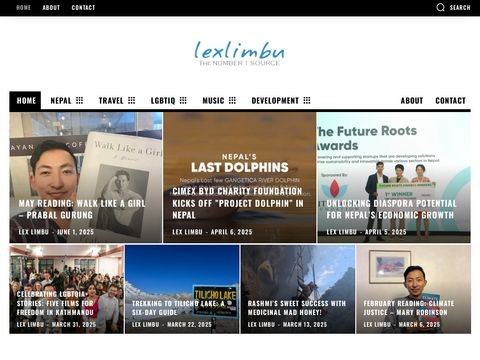Image resolution: width=480 pixels, height=360 pixels.
Task: Click the date April 6, 2025
Action: (x=231, y=232)
